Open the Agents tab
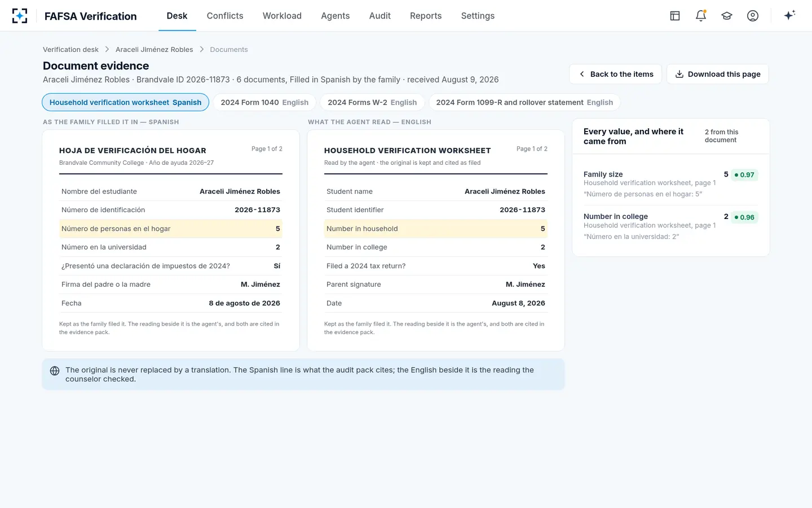Screen dimensions: 812x508 click(336, 16)
